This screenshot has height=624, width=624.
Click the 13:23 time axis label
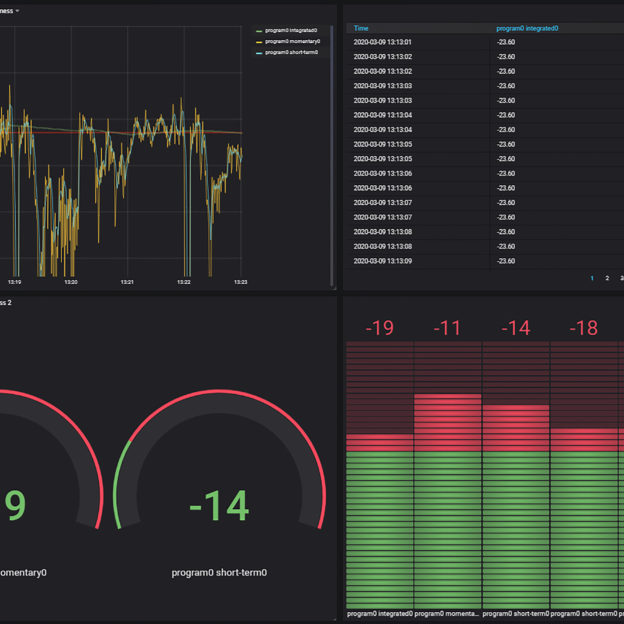click(x=240, y=282)
